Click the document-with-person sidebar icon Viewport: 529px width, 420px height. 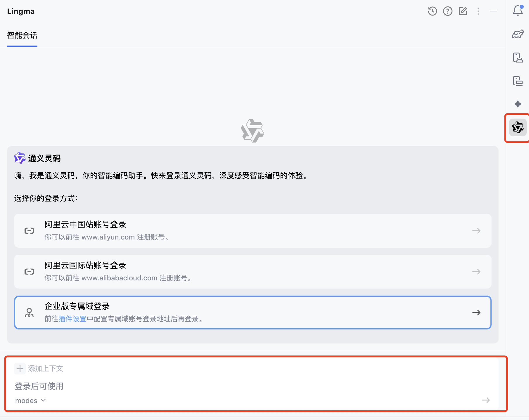point(518,58)
